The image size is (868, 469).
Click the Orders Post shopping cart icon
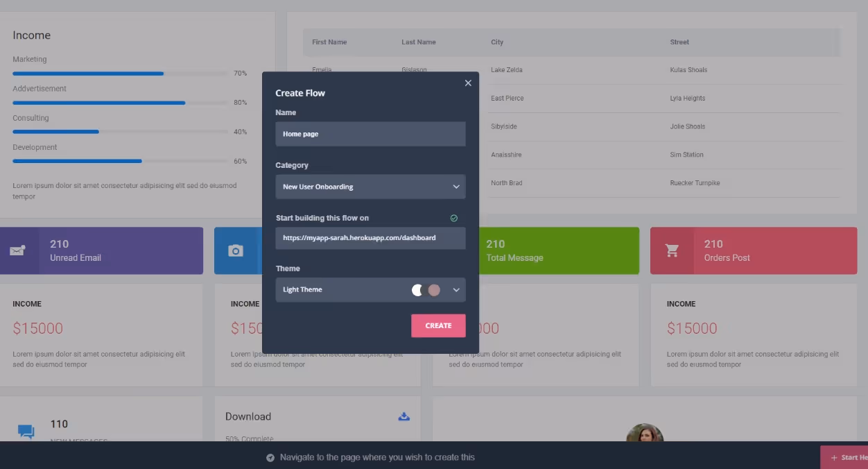[672, 250]
